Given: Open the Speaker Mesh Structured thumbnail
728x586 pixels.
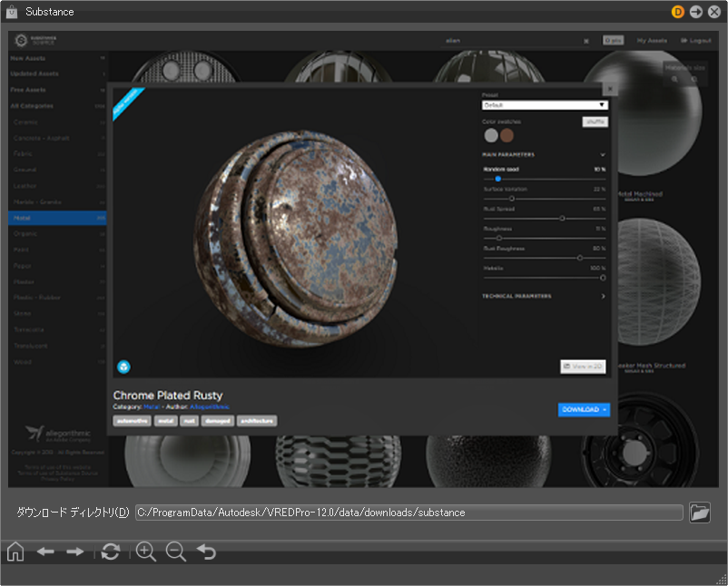Looking at the screenshot, I should click(659, 282).
